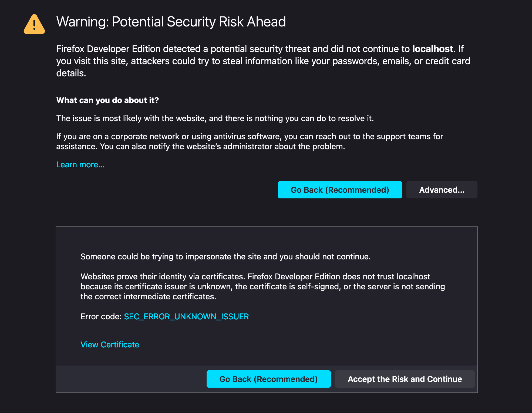This screenshot has width=532, height=413.
Task: Click the 'Error code:' label text
Action: 101,316
